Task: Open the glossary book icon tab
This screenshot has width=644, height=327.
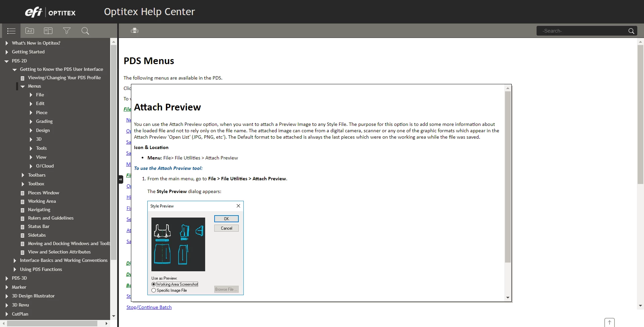Action: tap(48, 31)
